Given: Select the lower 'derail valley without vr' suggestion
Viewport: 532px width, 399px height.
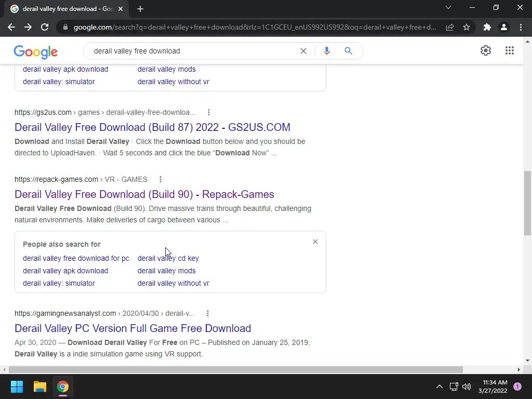Looking at the screenshot, I should (174, 283).
